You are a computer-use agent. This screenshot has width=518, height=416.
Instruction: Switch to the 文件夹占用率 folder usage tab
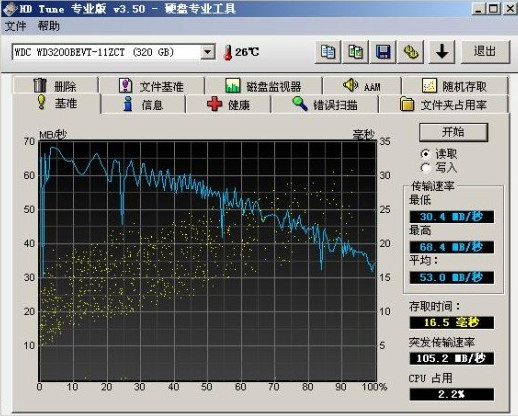(444, 104)
